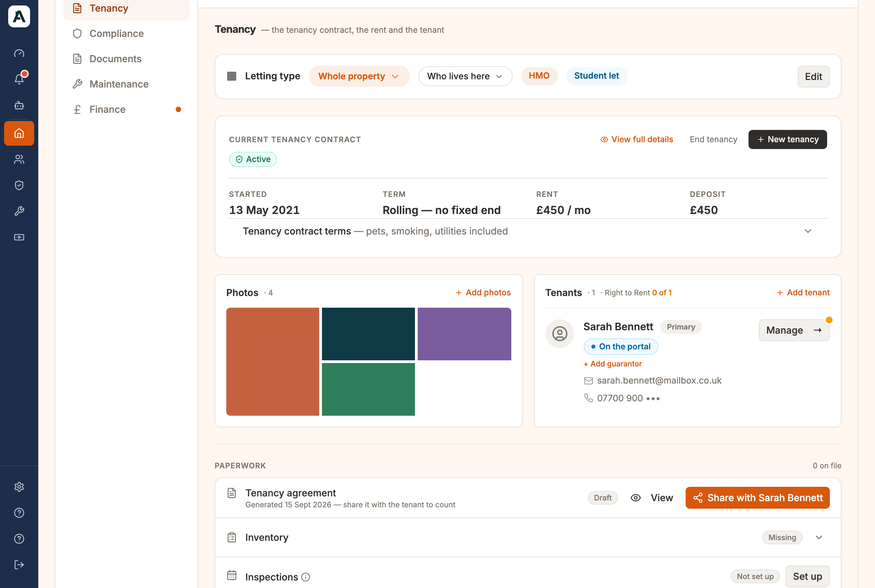The height and width of the screenshot is (588, 875).
Task: Expand Tenancy contract terms chevron
Action: coord(808,231)
